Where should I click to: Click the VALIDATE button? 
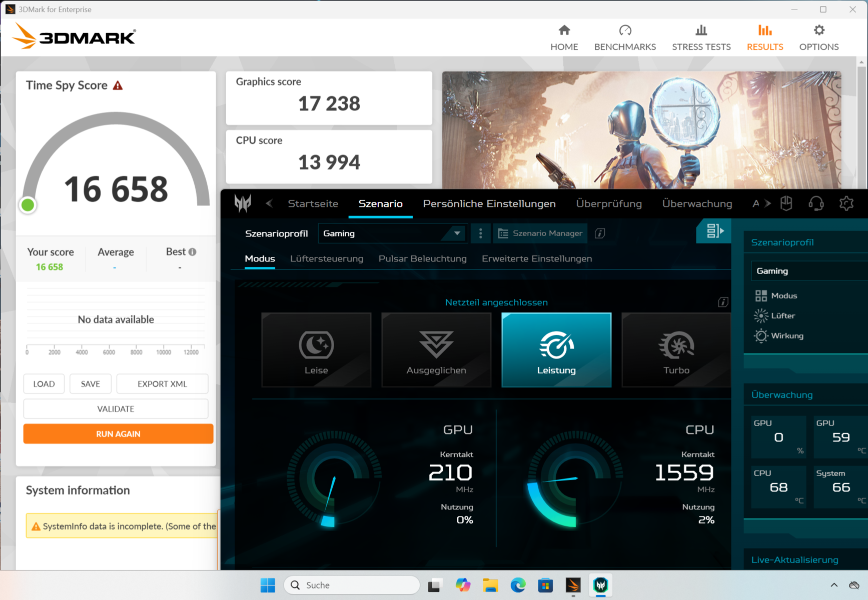[x=116, y=409]
